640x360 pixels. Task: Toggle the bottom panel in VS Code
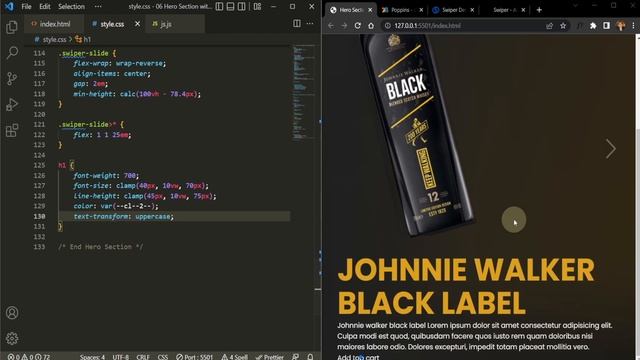(230, 7)
